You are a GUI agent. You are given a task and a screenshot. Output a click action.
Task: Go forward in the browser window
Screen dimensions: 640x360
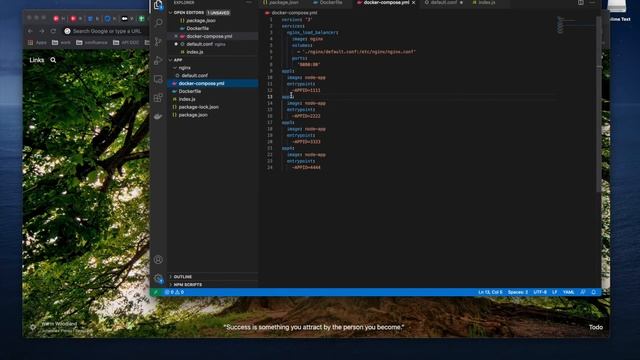[x=42, y=31]
